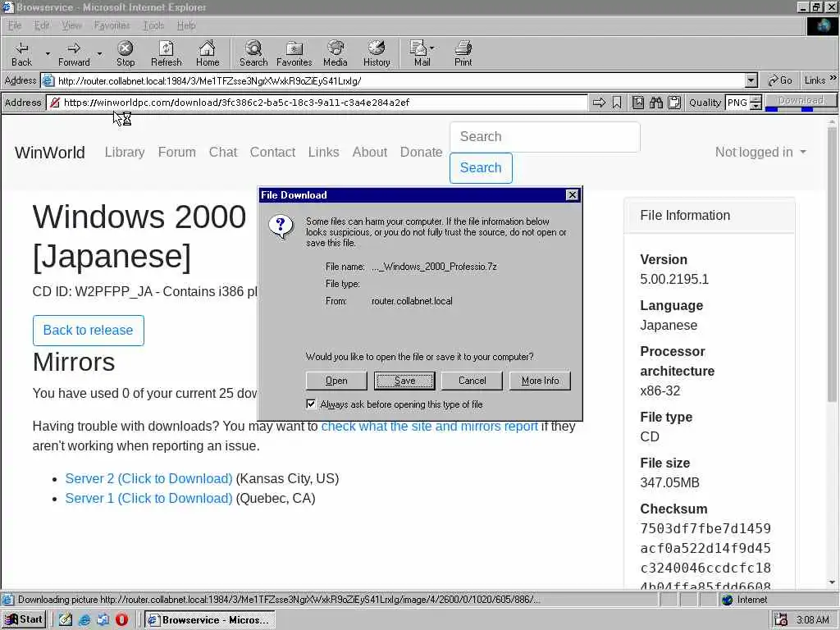Open the Back button history dropdown arrow

point(48,53)
